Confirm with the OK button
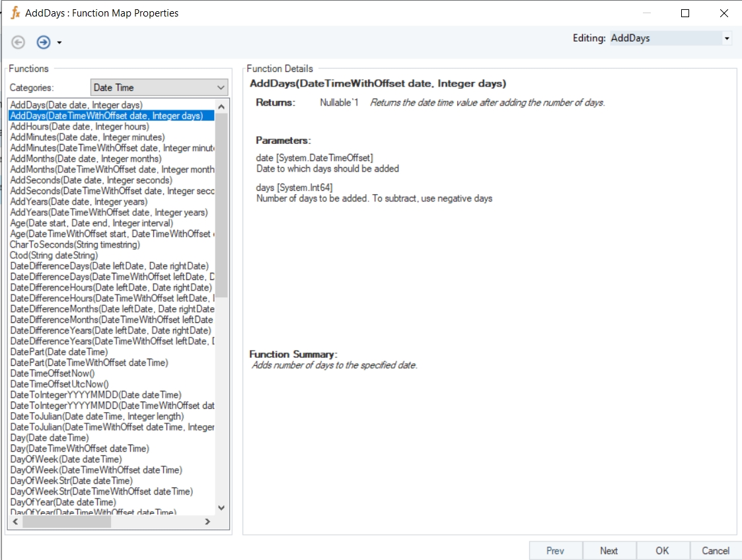This screenshot has width=742, height=560. [662, 551]
